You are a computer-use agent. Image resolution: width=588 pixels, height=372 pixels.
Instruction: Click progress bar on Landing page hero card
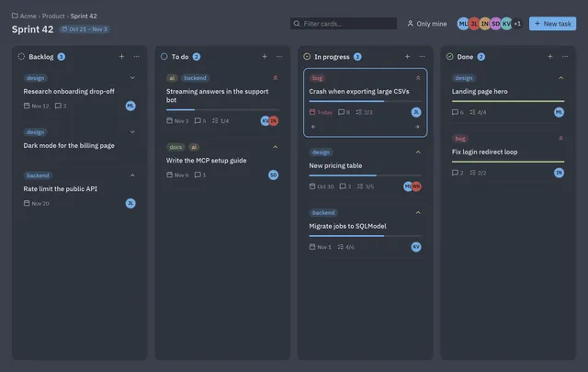click(508, 101)
